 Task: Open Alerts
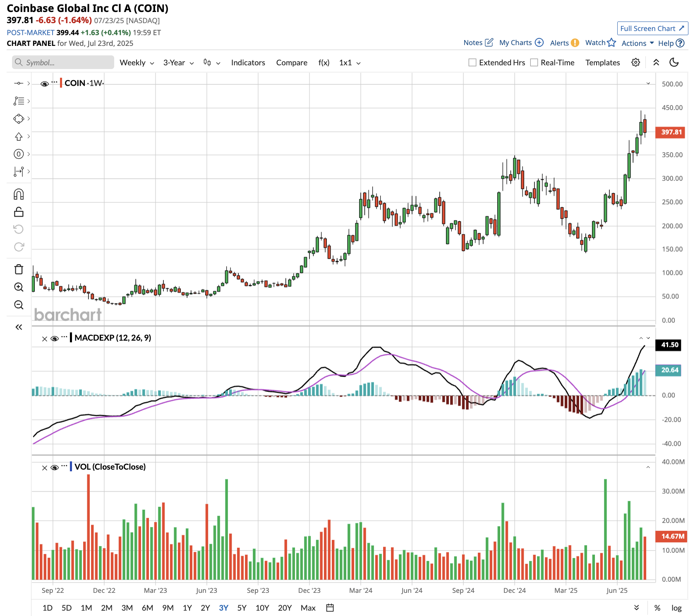[564, 43]
